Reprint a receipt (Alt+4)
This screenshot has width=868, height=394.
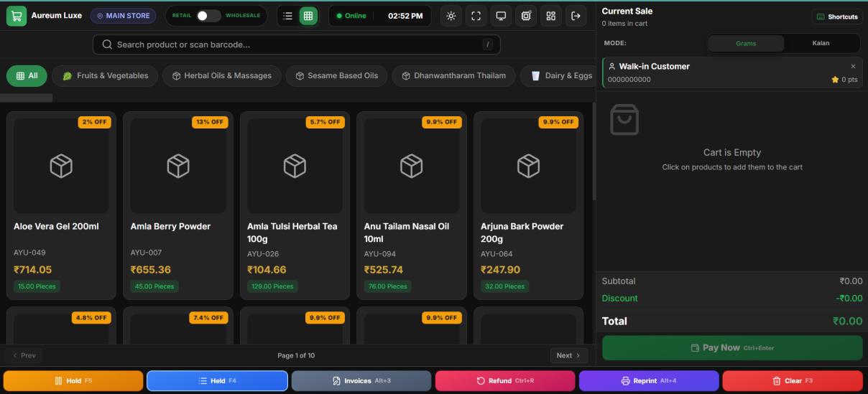click(x=649, y=380)
